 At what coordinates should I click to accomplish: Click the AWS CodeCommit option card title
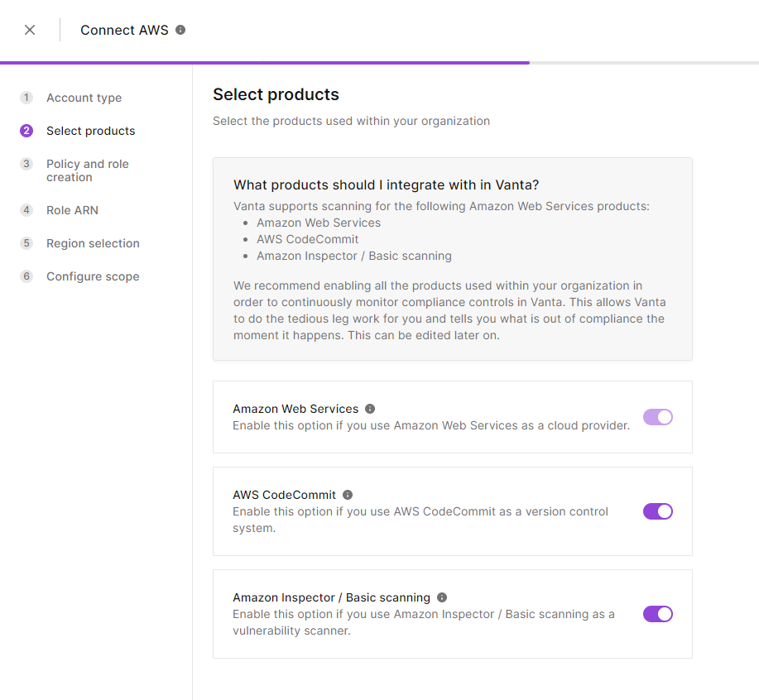[284, 495]
